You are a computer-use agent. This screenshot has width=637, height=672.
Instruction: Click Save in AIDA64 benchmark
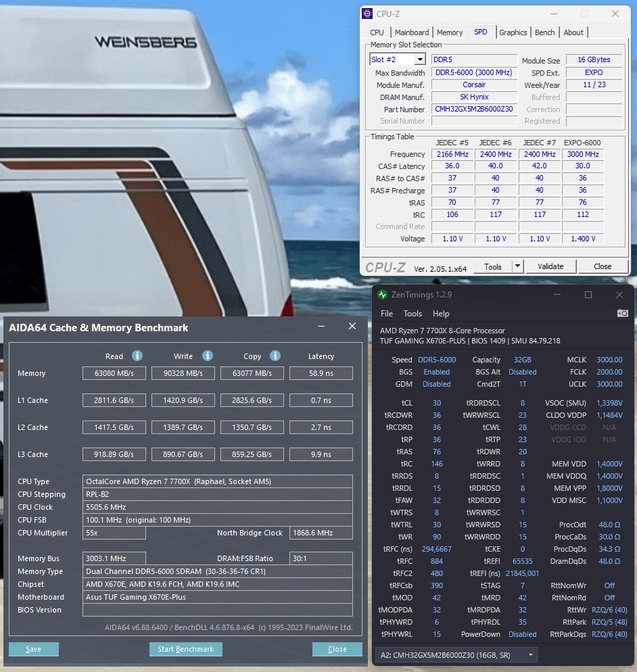click(33, 649)
